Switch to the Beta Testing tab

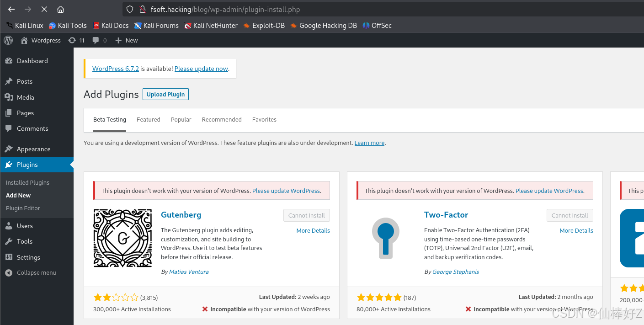tap(110, 120)
